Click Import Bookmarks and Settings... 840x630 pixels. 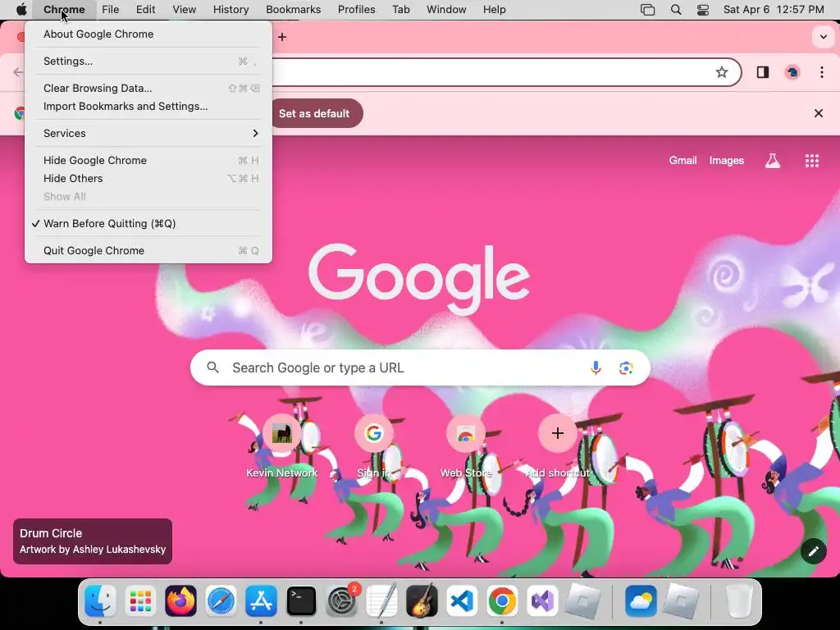tap(148, 106)
